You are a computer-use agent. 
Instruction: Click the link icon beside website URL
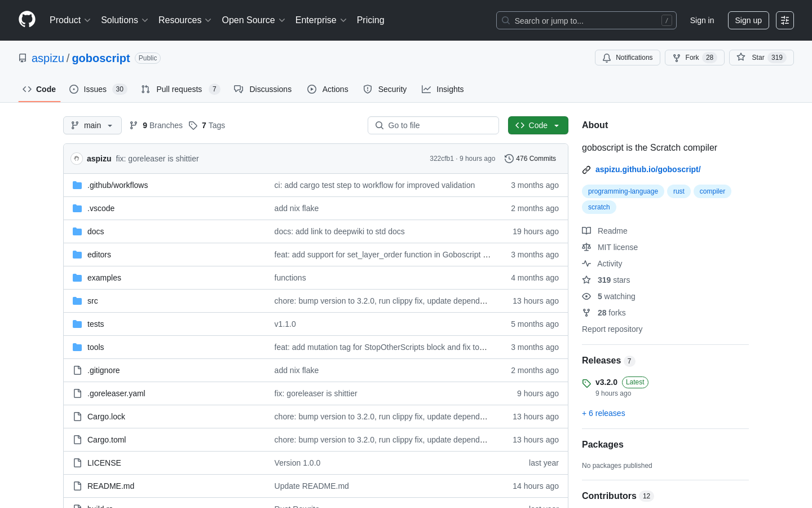coord(586,169)
